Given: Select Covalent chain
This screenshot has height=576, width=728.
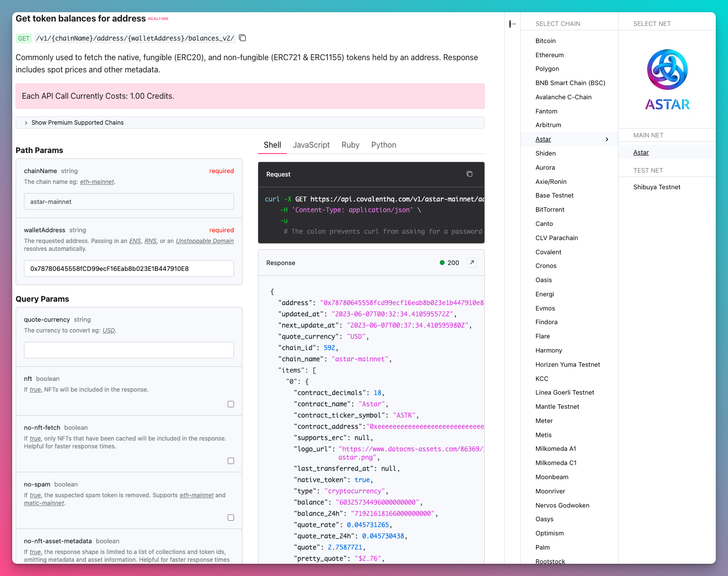Looking at the screenshot, I should (x=548, y=252).
